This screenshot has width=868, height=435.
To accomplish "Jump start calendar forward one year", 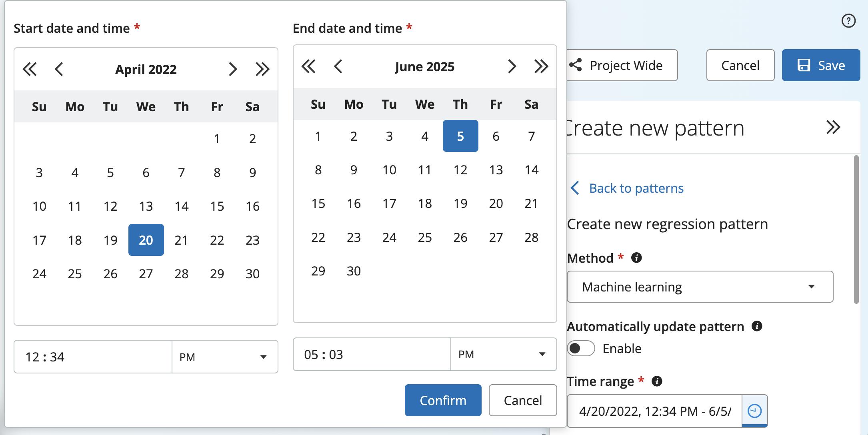I will [262, 69].
